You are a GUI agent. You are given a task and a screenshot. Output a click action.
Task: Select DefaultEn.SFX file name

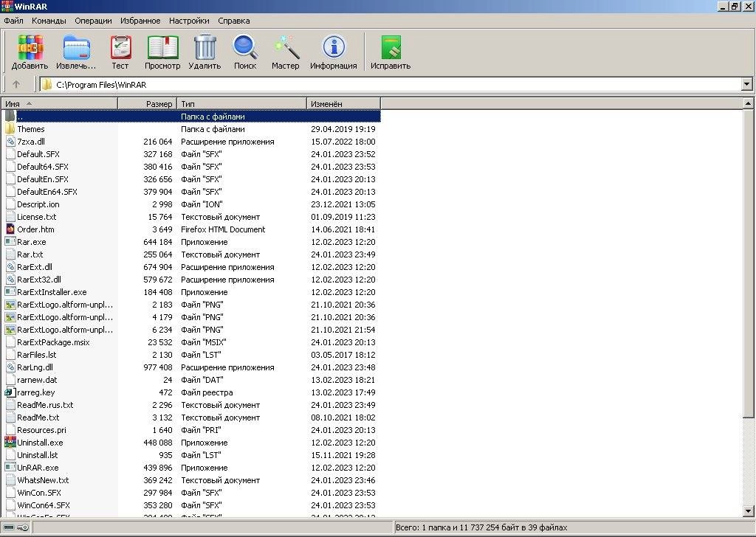point(43,179)
